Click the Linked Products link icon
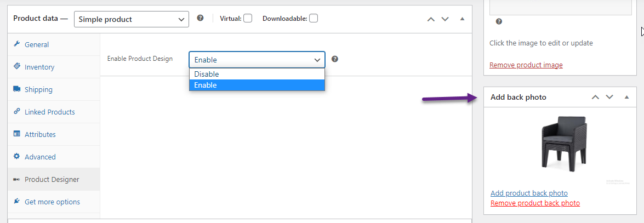Image resolution: width=644 pixels, height=223 pixels. pyautogui.click(x=17, y=111)
